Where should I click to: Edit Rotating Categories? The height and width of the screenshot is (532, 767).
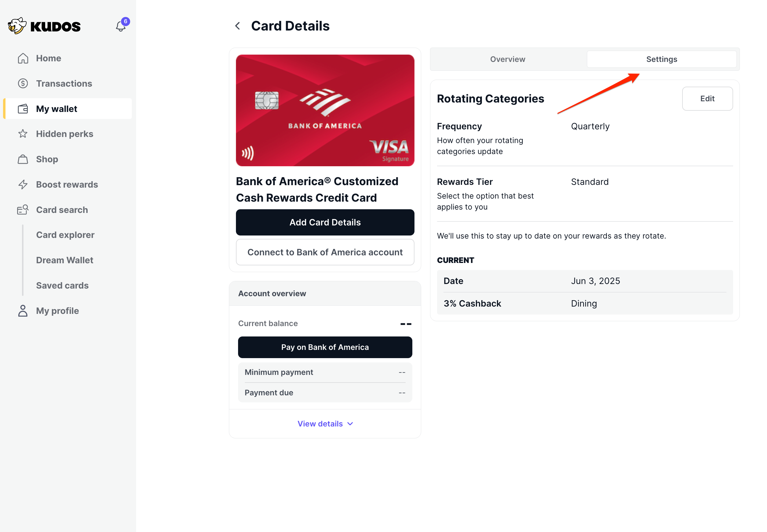coord(707,99)
